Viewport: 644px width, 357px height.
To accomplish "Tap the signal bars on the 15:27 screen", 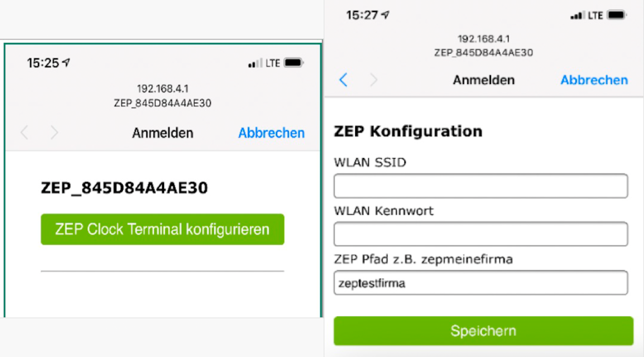I will coord(576,16).
